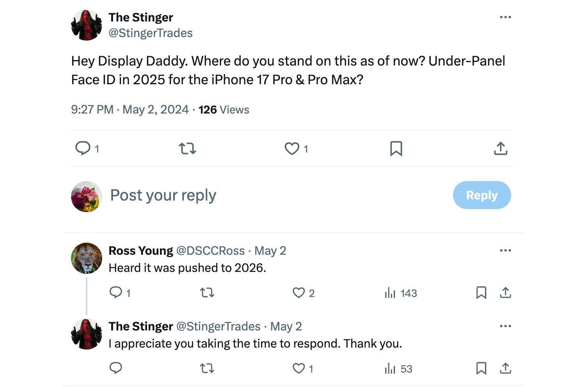Bookmark Ross Young's reply
Screen dimensions: 588x387
pyautogui.click(x=481, y=293)
